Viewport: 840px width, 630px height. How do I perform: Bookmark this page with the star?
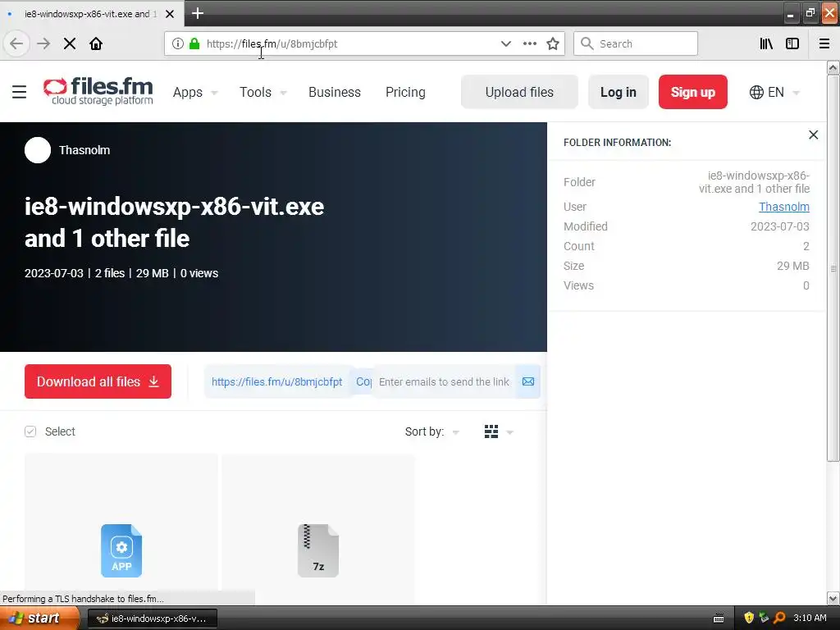553,43
